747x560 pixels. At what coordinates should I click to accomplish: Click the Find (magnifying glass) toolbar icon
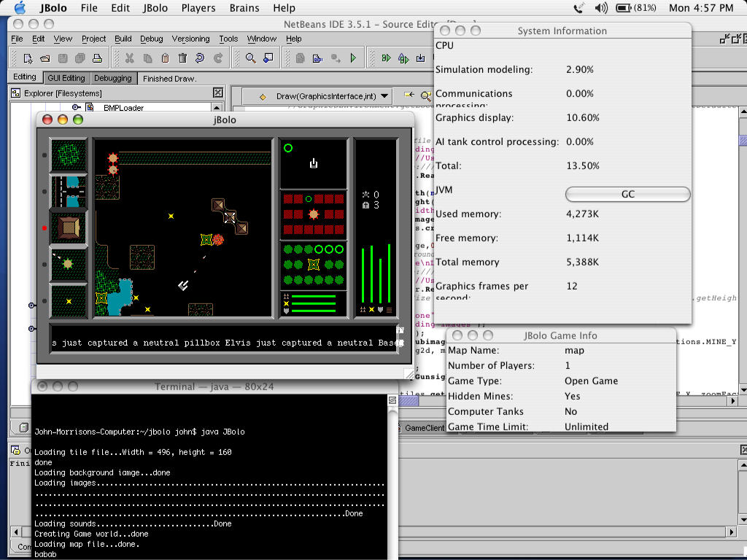click(x=250, y=58)
